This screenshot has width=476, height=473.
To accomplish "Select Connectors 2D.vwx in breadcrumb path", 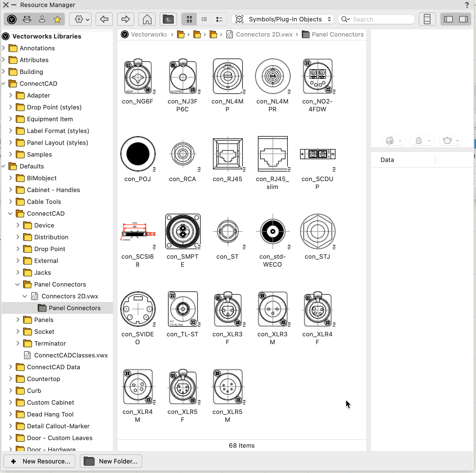I will click(x=264, y=35).
